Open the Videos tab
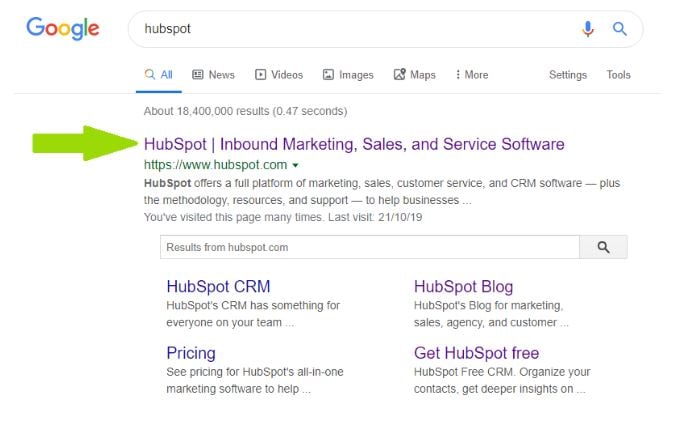This screenshot has height=426, width=682. point(279,75)
